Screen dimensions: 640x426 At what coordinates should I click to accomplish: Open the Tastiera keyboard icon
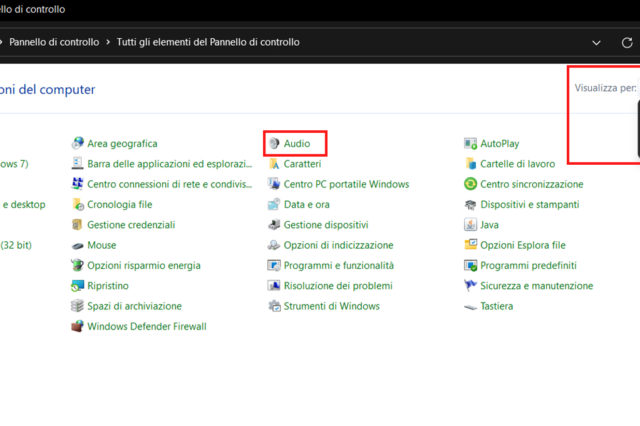pyautogui.click(x=470, y=306)
